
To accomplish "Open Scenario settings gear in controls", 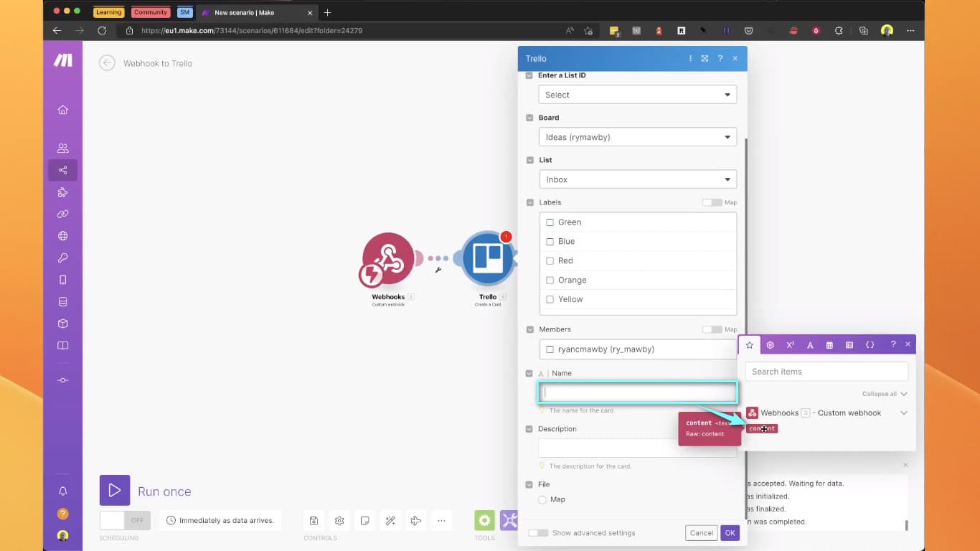I will tap(339, 521).
